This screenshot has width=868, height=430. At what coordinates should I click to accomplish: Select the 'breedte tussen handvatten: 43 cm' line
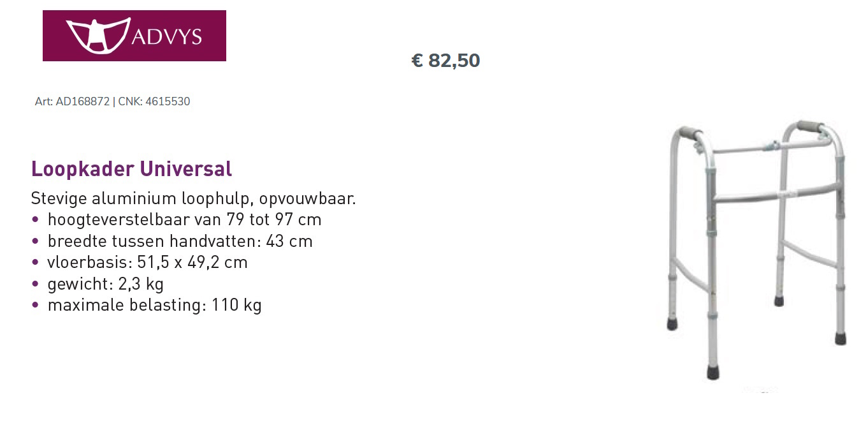coord(180,241)
